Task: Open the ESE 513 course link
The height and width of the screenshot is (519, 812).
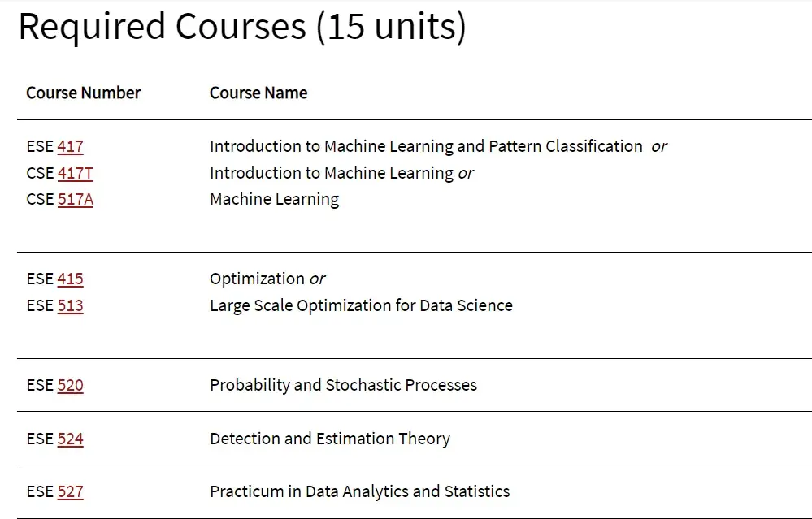Action: 71,306
